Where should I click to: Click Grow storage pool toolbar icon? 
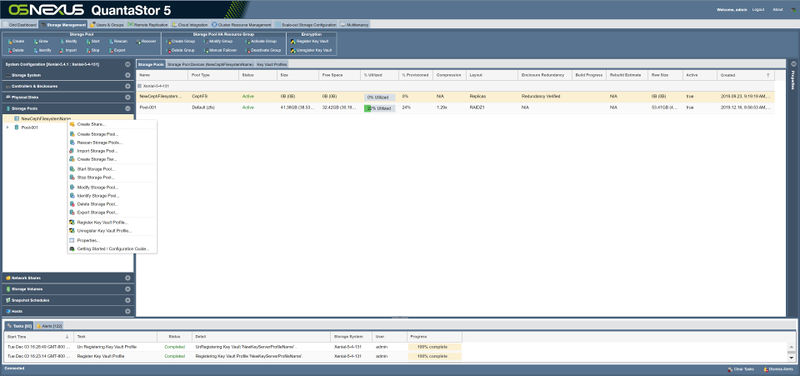click(x=36, y=41)
